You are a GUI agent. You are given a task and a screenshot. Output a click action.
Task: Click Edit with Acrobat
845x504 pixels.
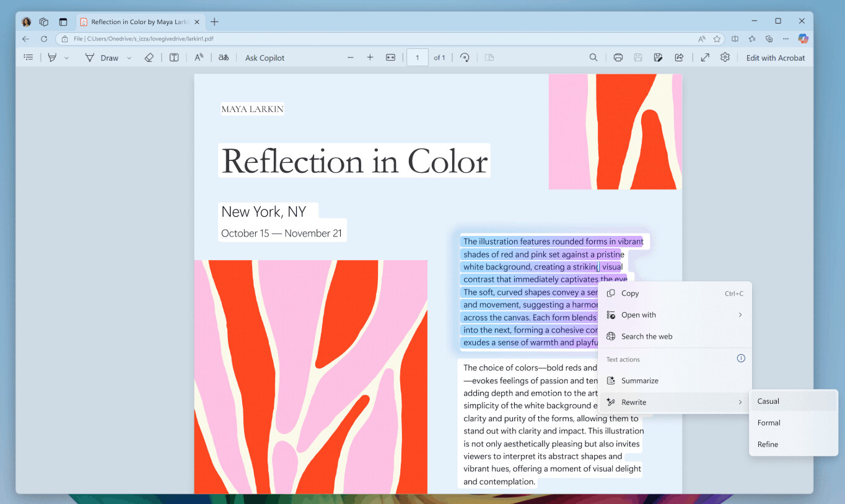[x=776, y=58]
